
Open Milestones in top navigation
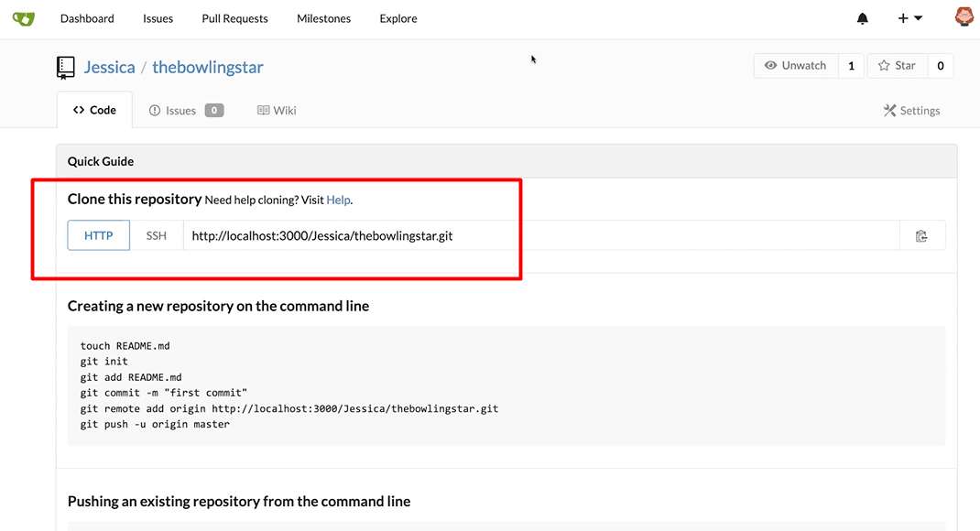coord(323,18)
